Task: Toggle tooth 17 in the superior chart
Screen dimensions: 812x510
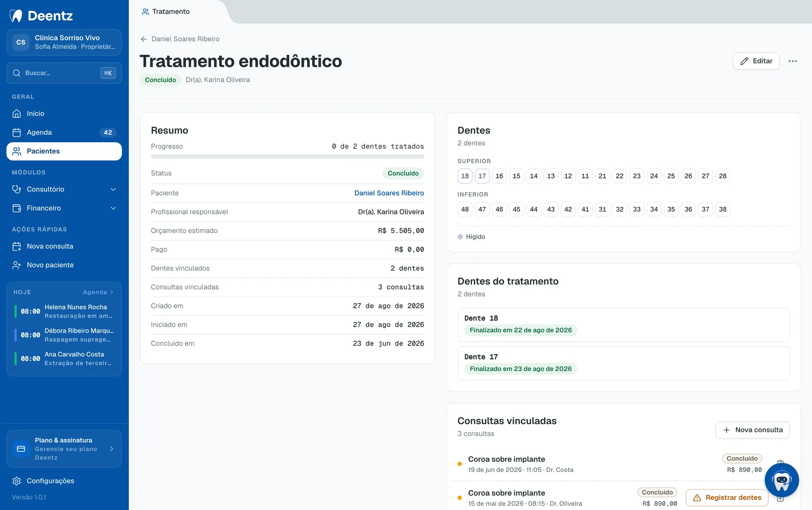Action: click(482, 176)
